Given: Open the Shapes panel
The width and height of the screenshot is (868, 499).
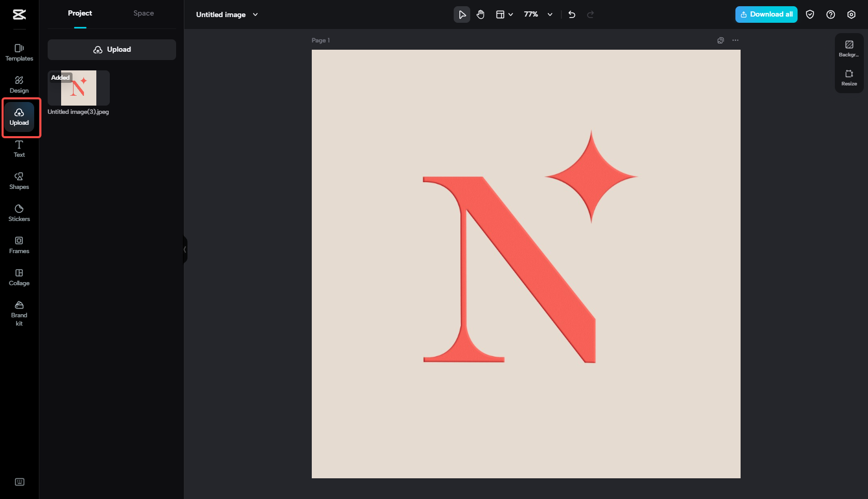Looking at the screenshot, I should (x=19, y=180).
